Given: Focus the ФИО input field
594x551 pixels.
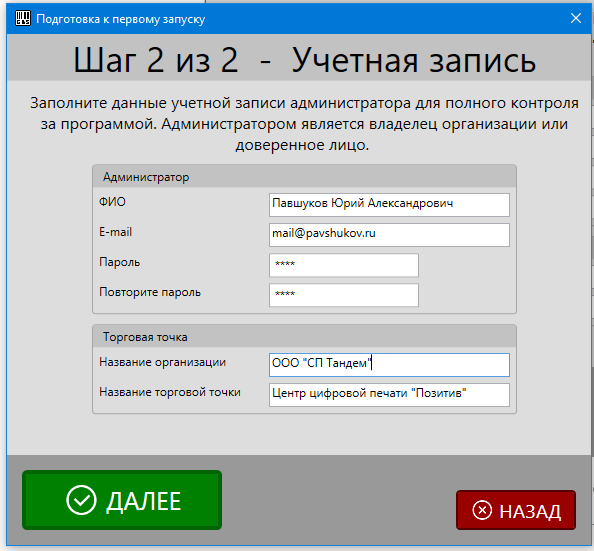Looking at the screenshot, I should point(389,205).
